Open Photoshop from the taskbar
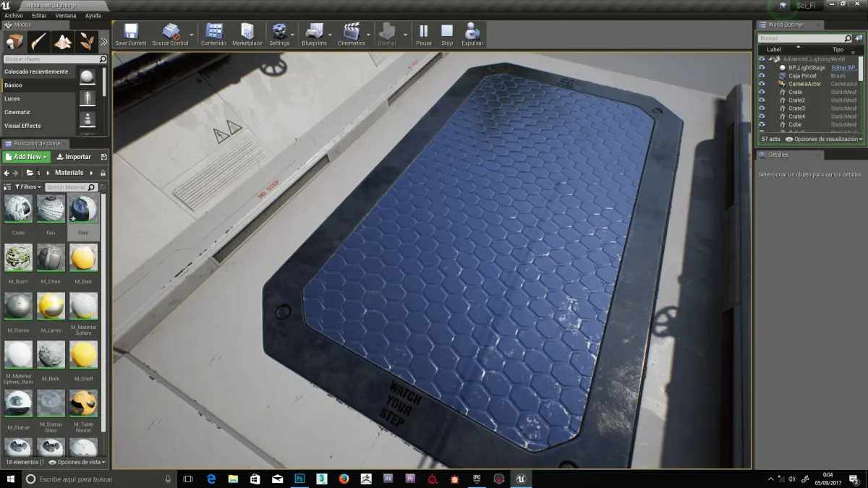The height and width of the screenshot is (488, 868). 299,479
